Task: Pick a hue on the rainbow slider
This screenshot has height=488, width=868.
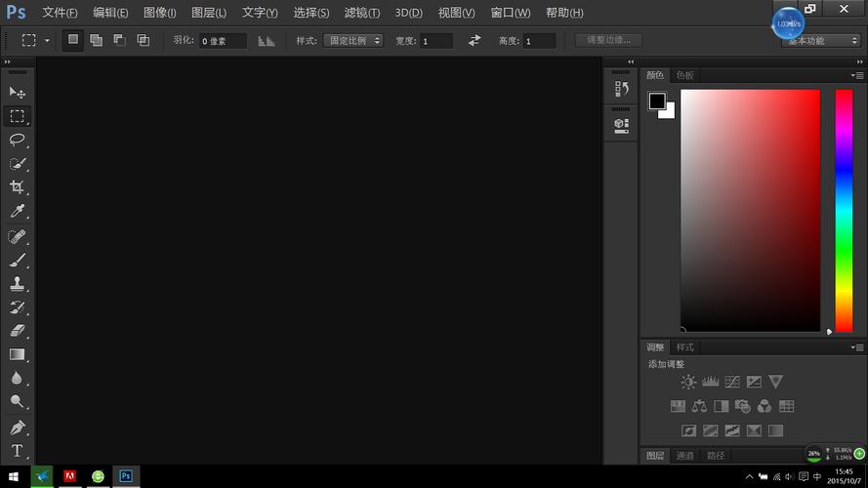Action: tap(844, 210)
